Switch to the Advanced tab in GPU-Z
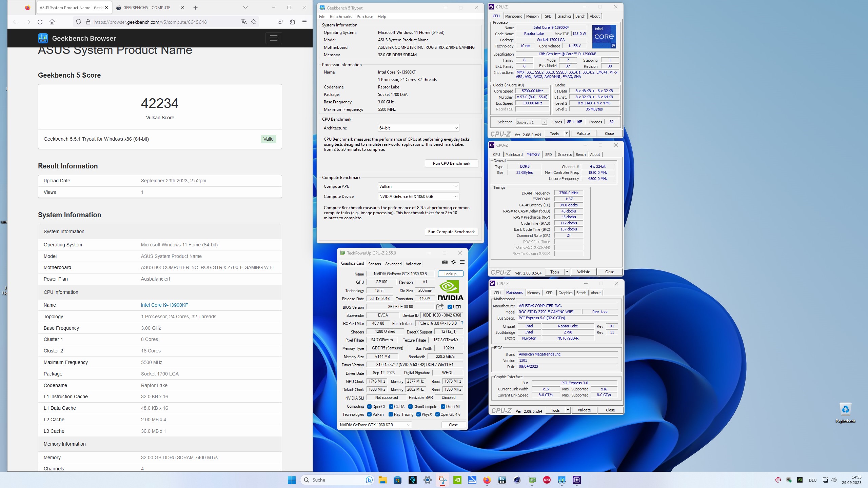 coord(393,264)
